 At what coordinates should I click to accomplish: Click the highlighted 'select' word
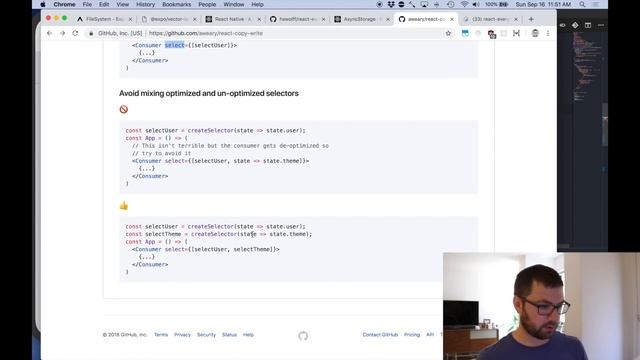[x=175, y=45]
